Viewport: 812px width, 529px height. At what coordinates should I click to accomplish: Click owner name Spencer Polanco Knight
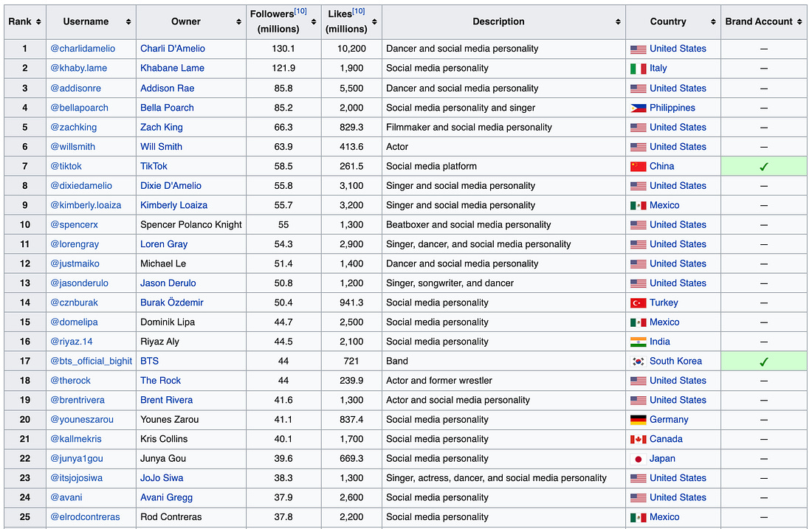pyautogui.click(x=191, y=224)
